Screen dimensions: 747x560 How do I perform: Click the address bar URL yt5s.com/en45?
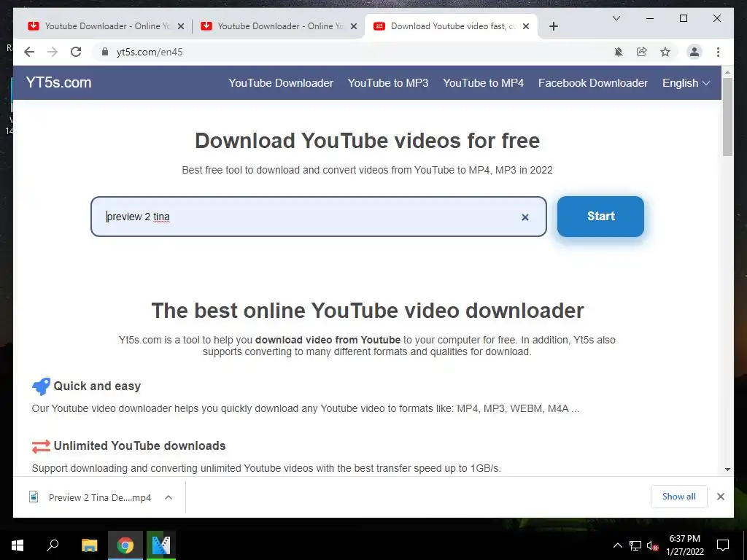149,52
